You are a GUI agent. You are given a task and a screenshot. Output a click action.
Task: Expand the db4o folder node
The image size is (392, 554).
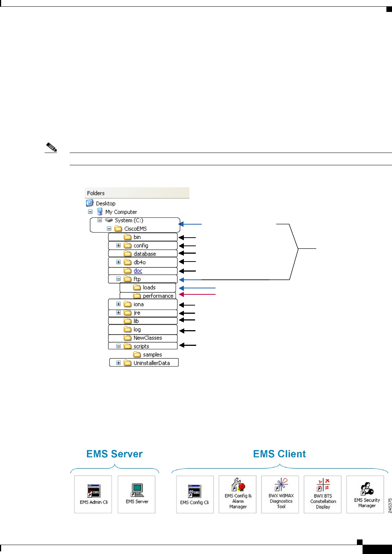[x=118, y=262]
